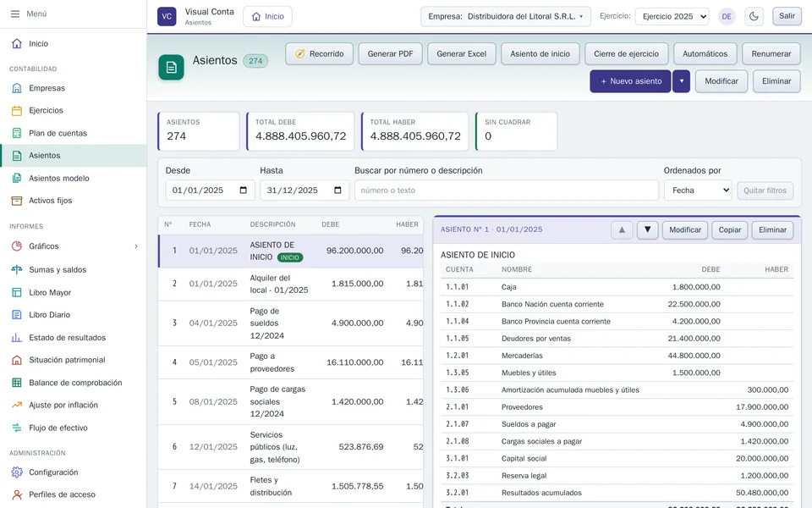Click the Generar PDF button
The height and width of the screenshot is (508, 812).
tap(391, 54)
